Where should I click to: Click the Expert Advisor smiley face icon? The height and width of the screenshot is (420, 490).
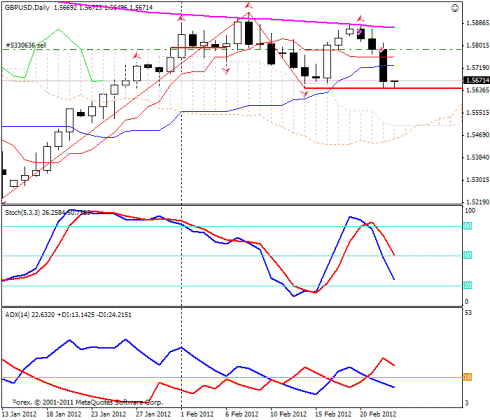point(455,8)
